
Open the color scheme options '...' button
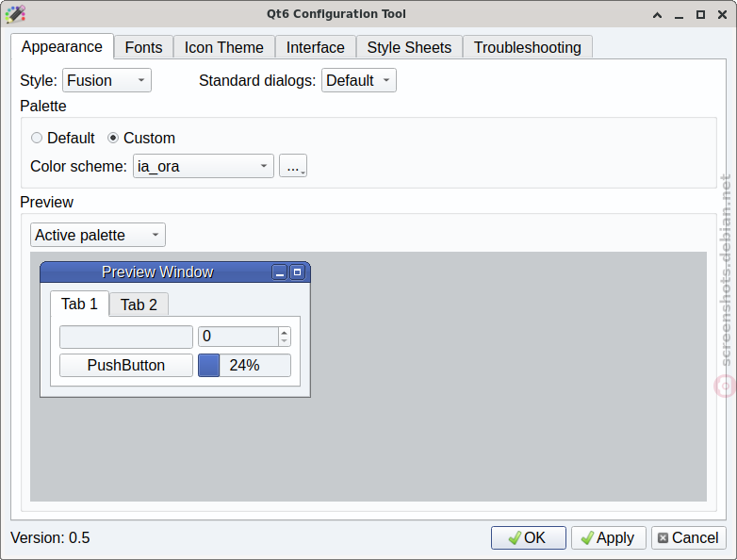tap(293, 166)
